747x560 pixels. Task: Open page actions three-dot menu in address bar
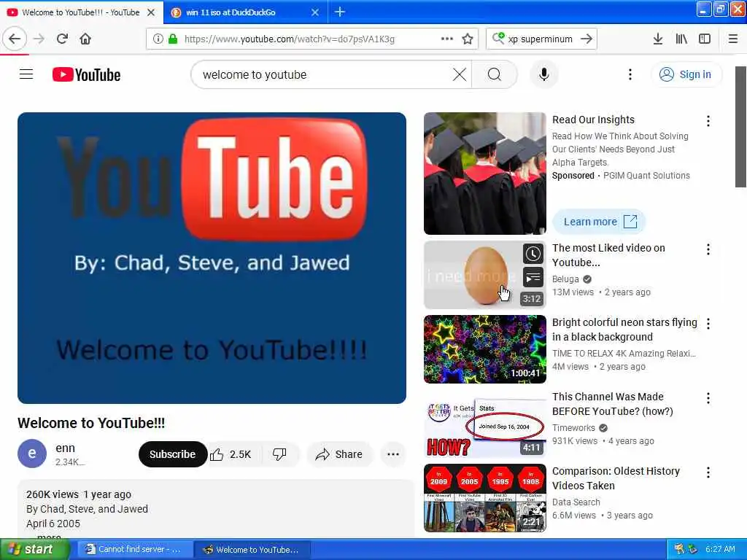click(447, 39)
